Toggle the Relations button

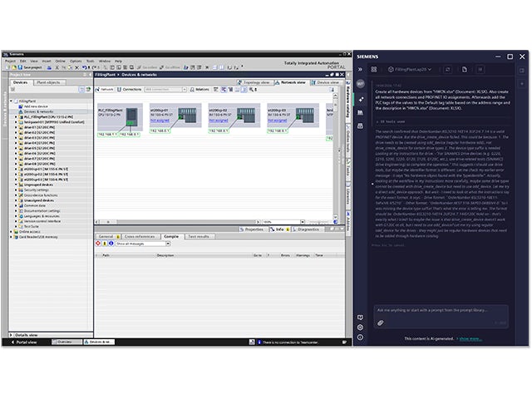pos(199,90)
